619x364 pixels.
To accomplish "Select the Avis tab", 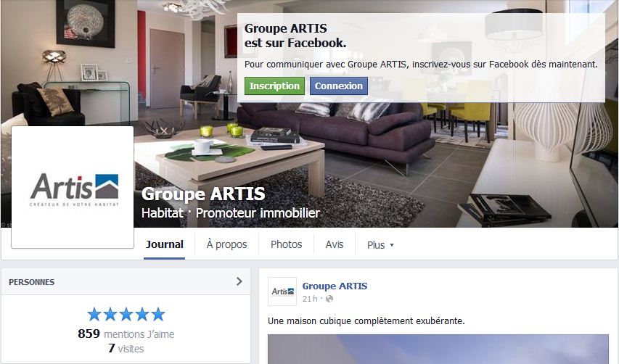I will (335, 244).
